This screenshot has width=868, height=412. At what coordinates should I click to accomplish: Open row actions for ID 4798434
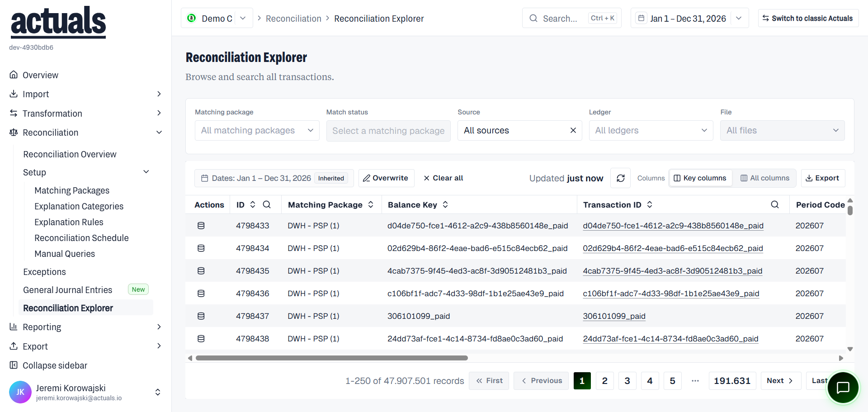(201, 248)
